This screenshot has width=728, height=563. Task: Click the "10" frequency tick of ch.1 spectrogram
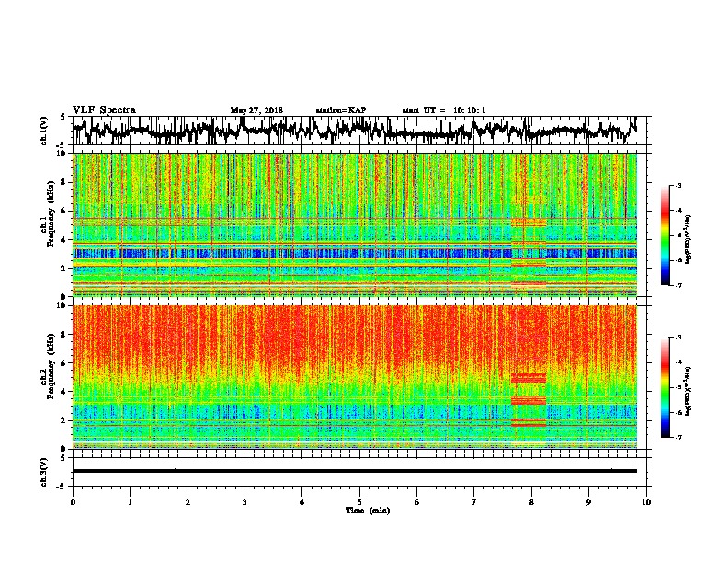click(63, 154)
